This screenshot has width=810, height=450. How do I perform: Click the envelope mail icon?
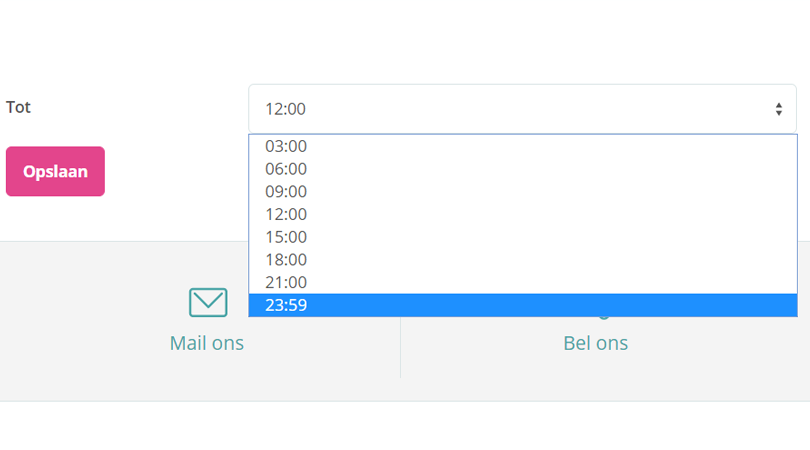tap(208, 302)
